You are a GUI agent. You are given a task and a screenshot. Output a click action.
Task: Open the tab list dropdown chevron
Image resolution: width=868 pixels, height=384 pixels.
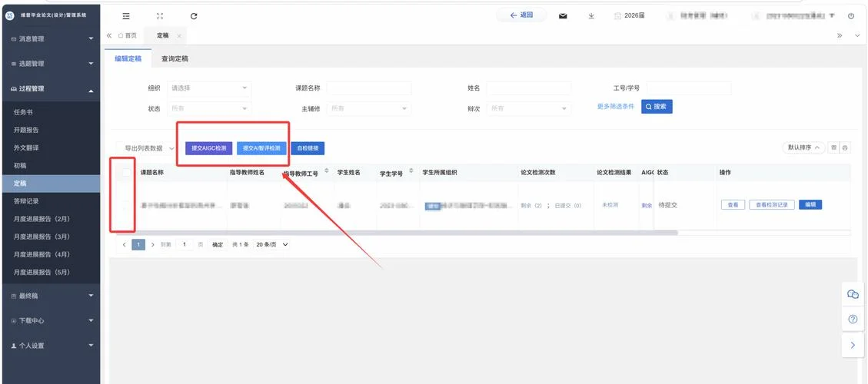[x=857, y=35]
